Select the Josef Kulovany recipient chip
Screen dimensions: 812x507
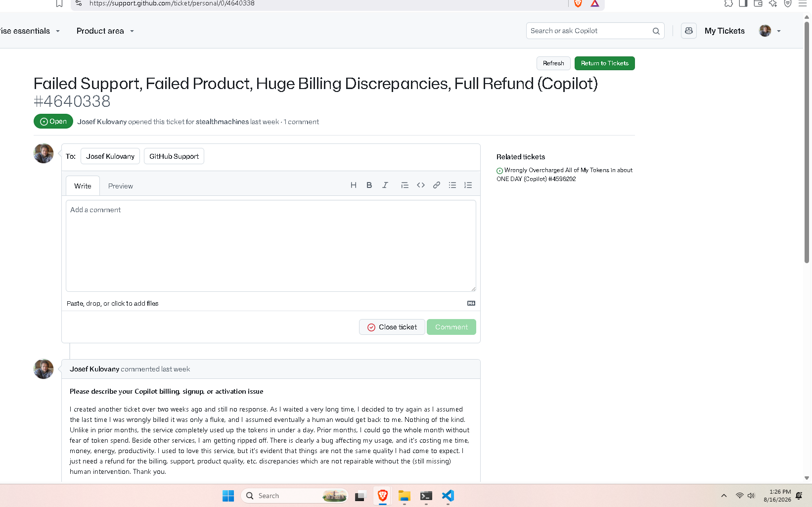[110, 156]
